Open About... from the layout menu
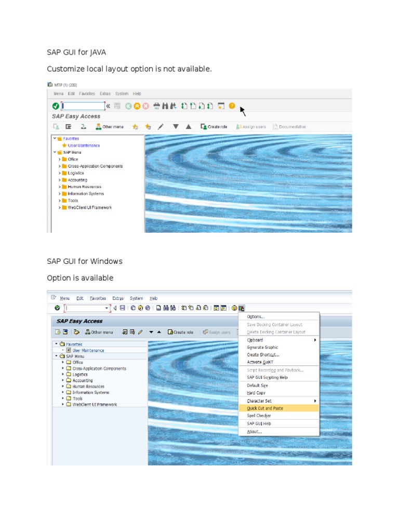Screen dimensions: 399x532 point(278,432)
